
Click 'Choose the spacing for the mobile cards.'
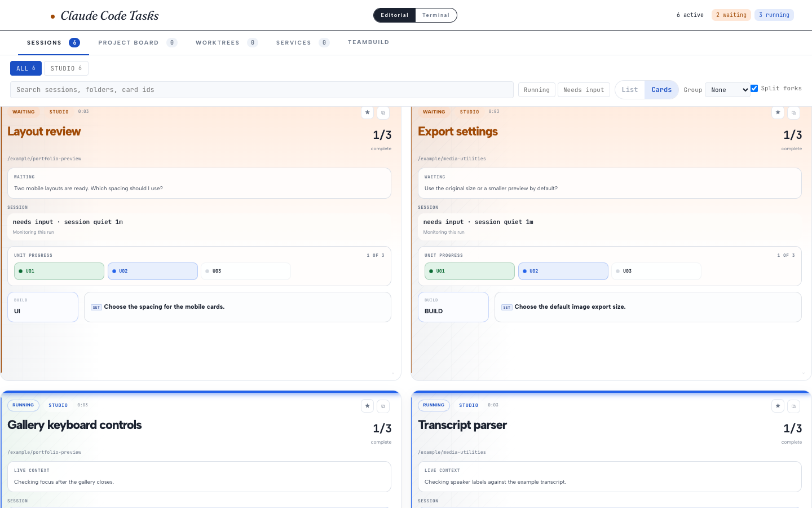click(164, 307)
